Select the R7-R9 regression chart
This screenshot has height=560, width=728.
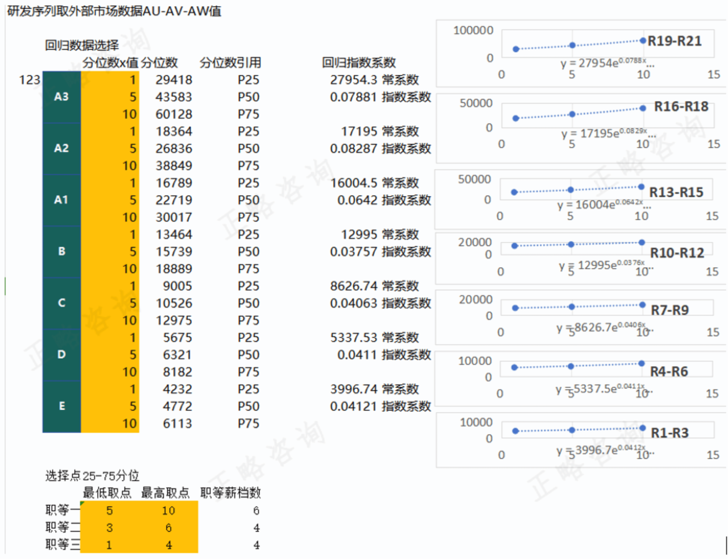[x=580, y=317]
